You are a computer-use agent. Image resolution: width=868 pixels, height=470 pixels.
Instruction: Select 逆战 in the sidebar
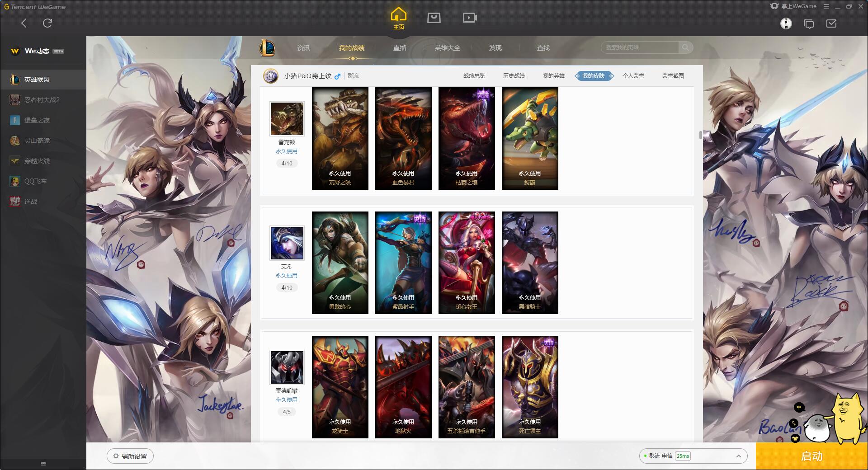pos(43,202)
